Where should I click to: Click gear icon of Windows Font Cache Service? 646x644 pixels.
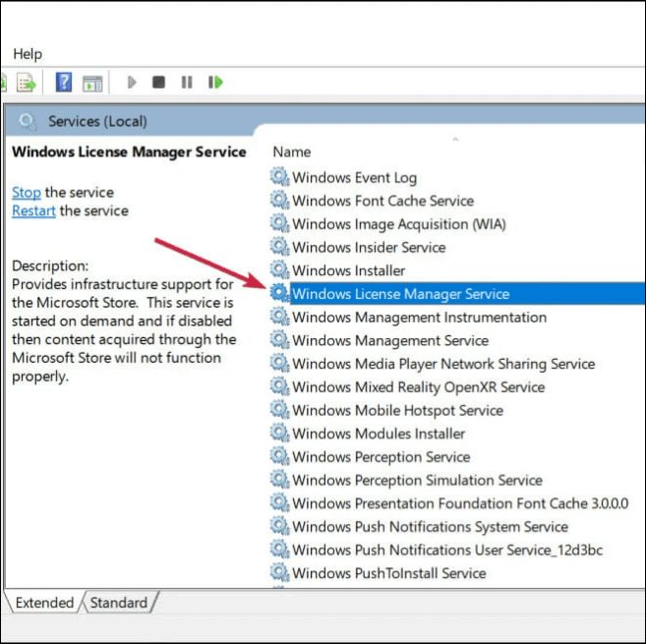[280, 201]
